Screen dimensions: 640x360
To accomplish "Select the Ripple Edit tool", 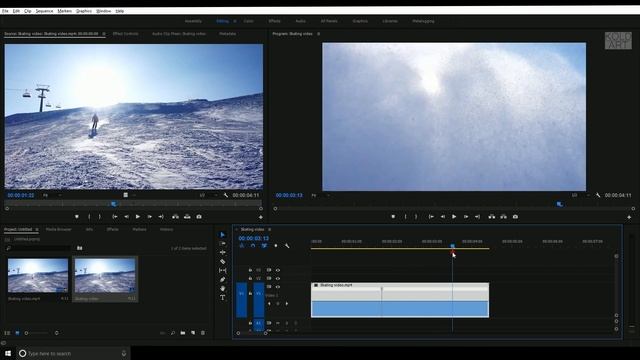I will (222, 252).
